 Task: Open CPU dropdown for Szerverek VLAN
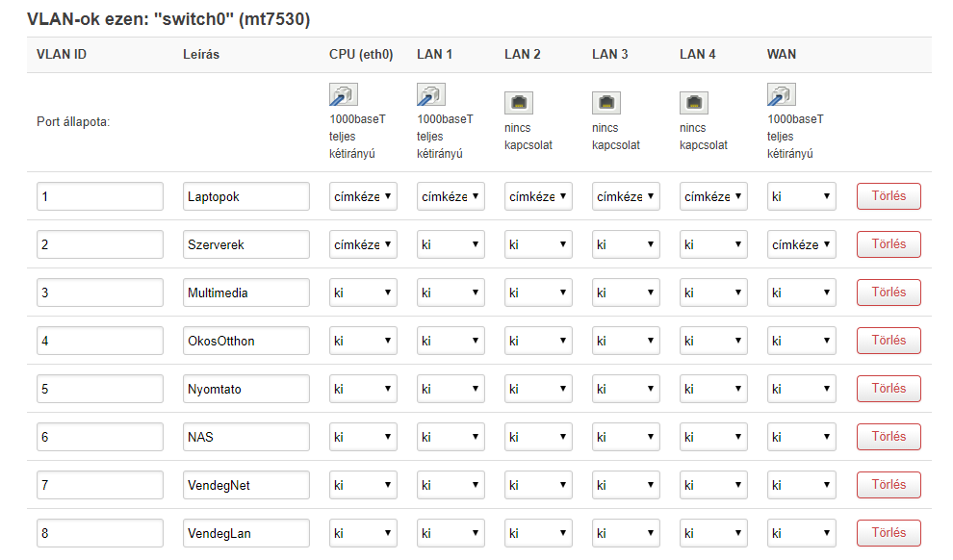click(363, 244)
